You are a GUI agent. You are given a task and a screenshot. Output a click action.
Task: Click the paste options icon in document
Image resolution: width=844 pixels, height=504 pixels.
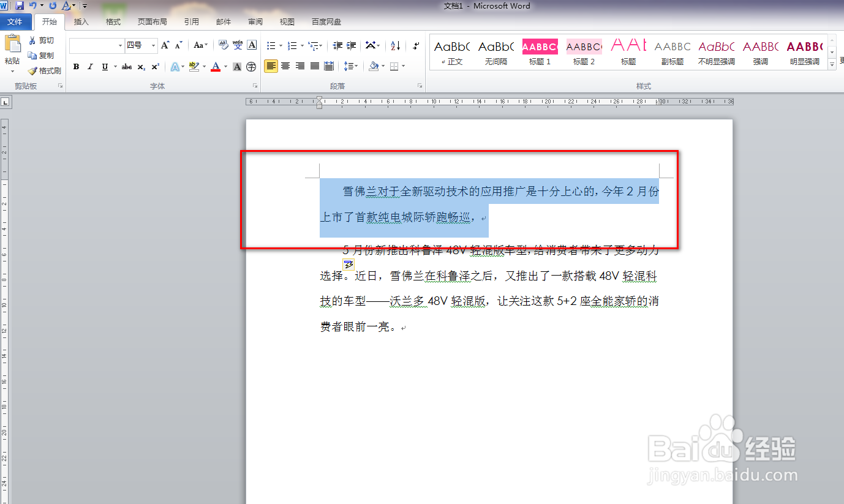[x=349, y=265]
